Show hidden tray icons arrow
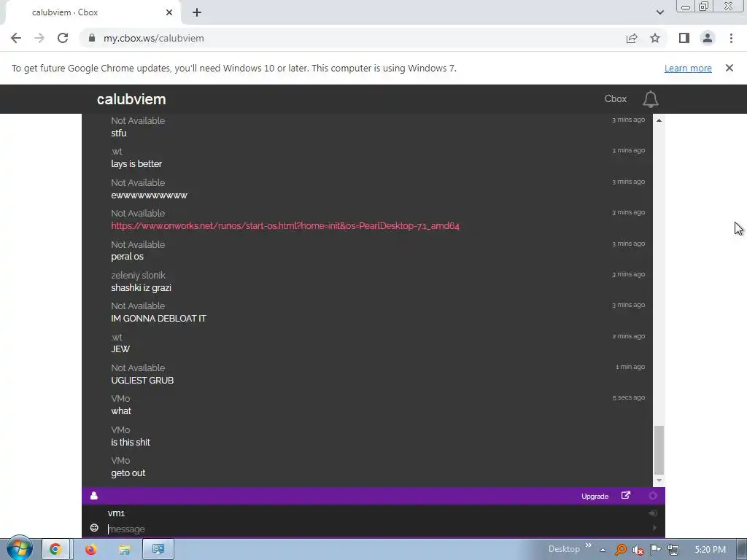This screenshot has width=747, height=560. (603, 550)
